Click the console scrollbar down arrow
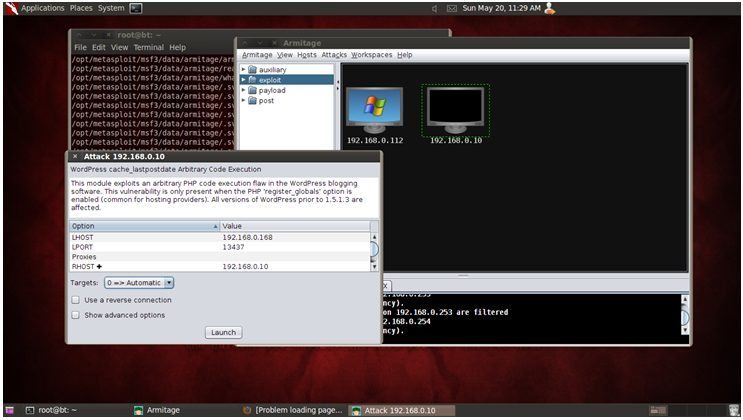The width and height of the screenshot is (743, 420). [x=684, y=330]
